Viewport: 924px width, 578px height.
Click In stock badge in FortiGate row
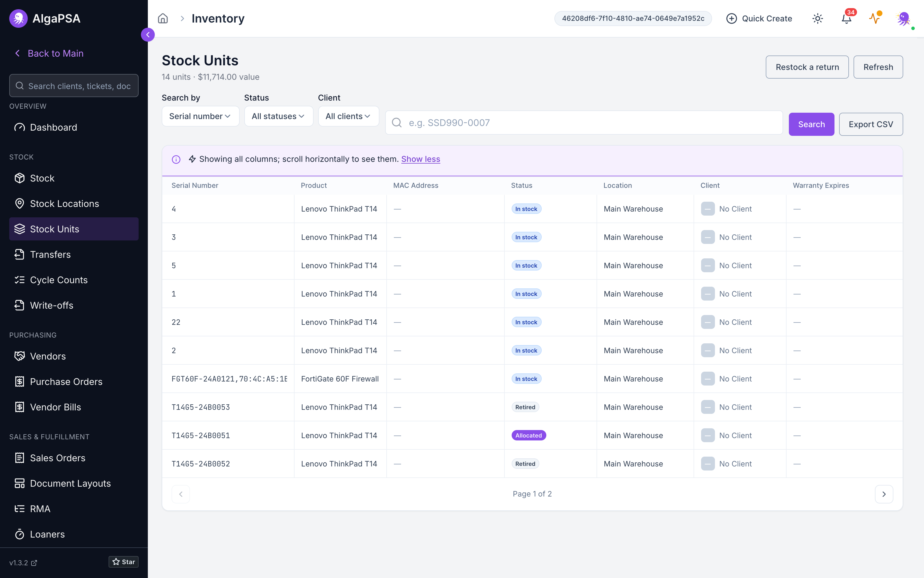(526, 379)
